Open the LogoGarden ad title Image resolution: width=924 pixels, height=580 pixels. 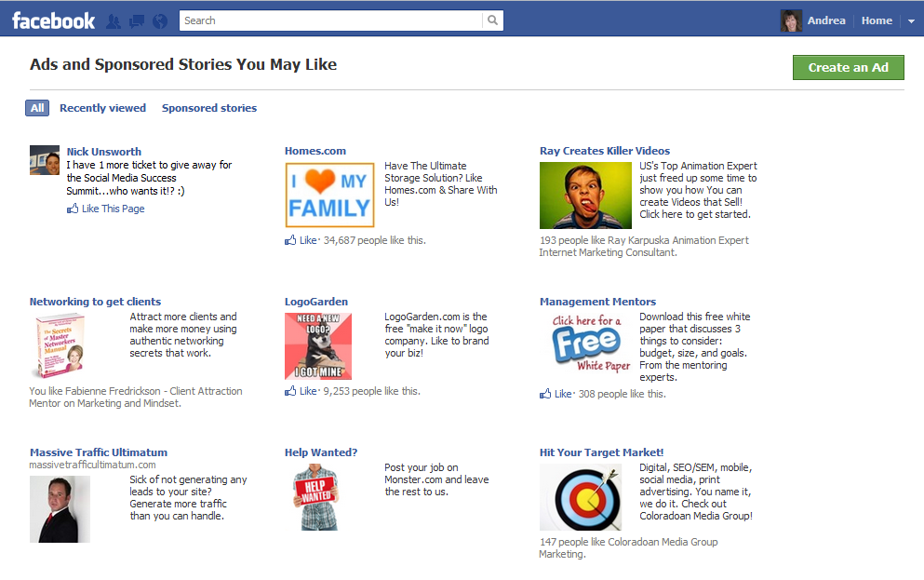315,302
